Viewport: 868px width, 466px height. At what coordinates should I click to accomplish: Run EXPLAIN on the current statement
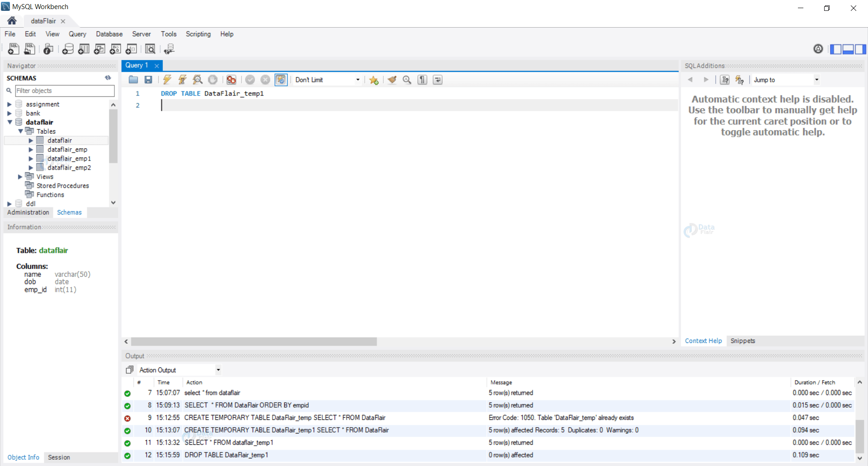coord(198,80)
